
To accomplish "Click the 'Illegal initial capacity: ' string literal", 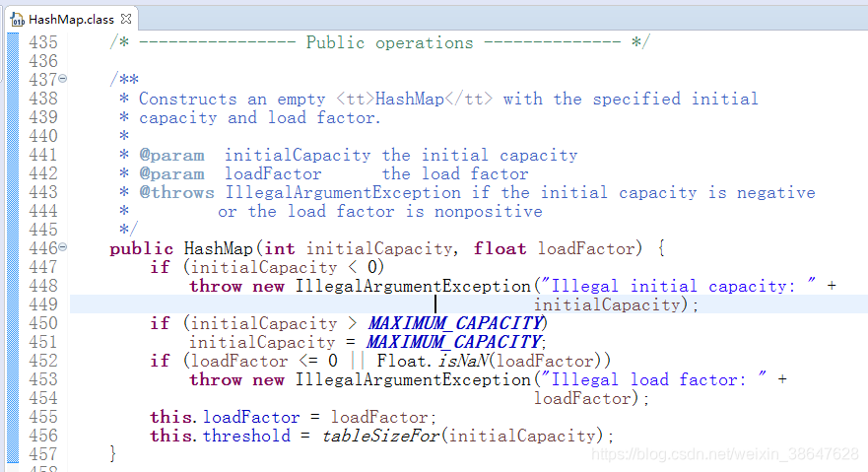I will [678, 286].
